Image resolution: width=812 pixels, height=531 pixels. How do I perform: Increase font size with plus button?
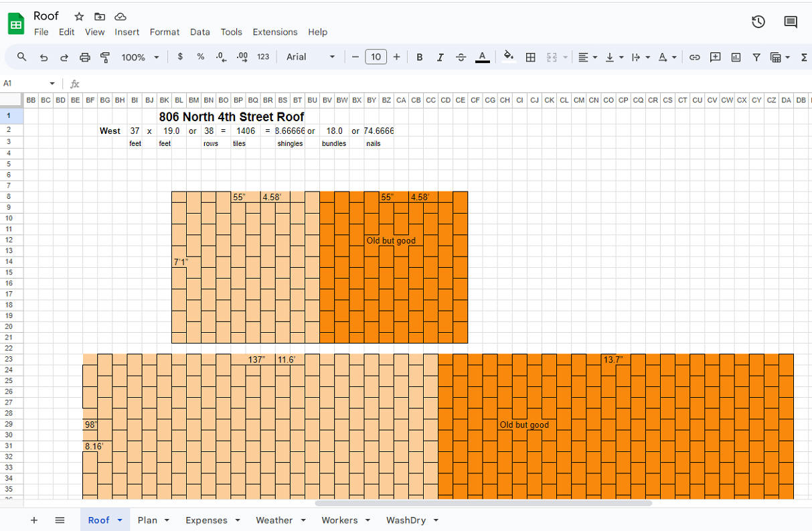click(396, 58)
